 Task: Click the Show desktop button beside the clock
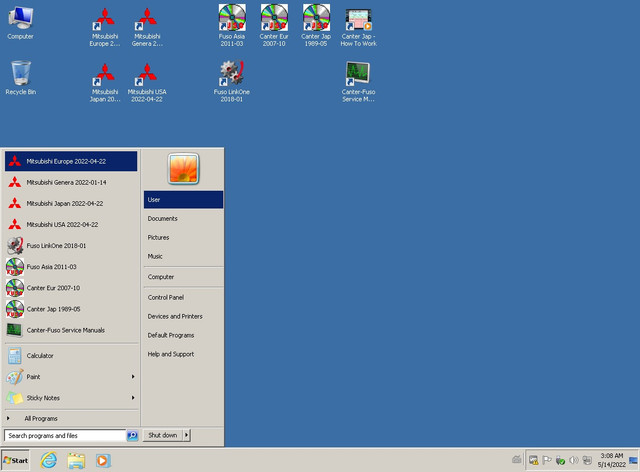[x=633, y=461]
